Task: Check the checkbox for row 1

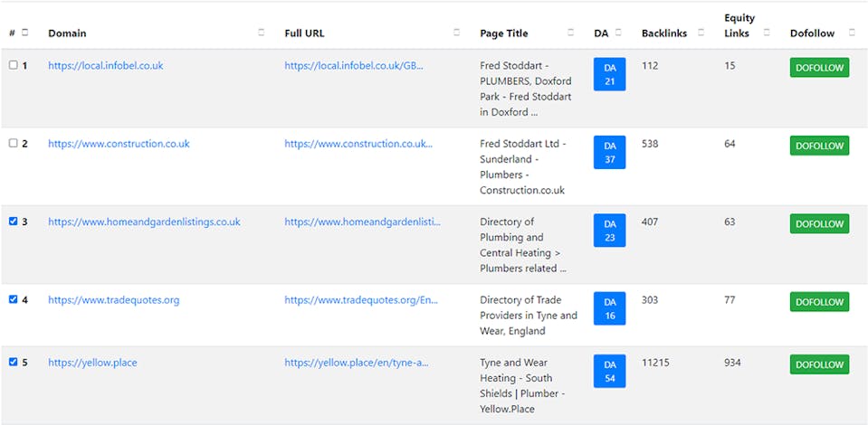Action: pyautogui.click(x=13, y=65)
